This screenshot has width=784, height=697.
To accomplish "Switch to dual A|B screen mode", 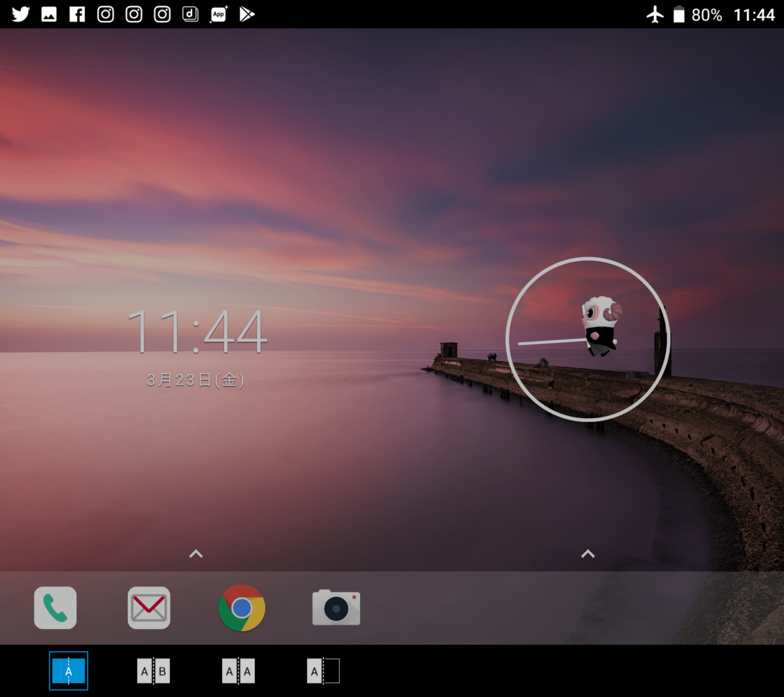I will pyautogui.click(x=154, y=671).
